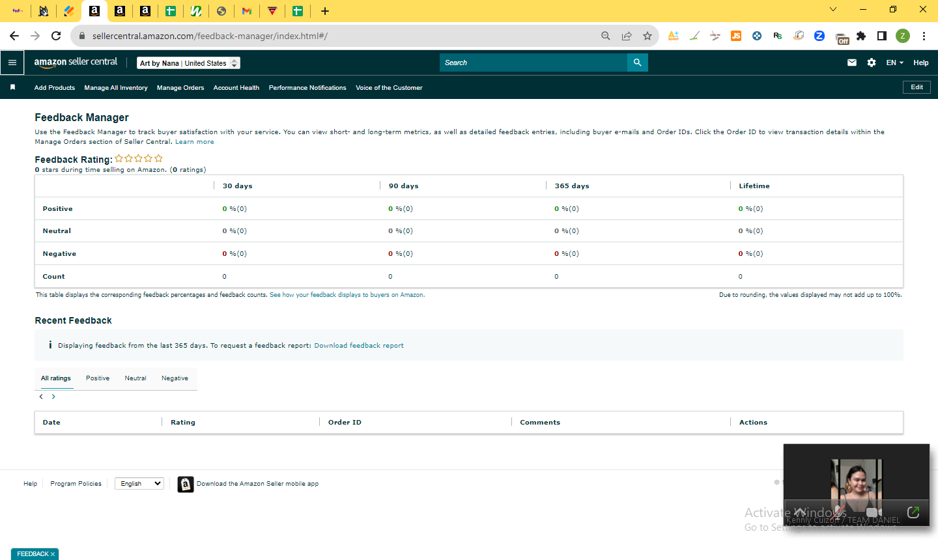The width and height of the screenshot is (938, 560).
Task: Expand the EN language dropdown
Action: pos(895,63)
